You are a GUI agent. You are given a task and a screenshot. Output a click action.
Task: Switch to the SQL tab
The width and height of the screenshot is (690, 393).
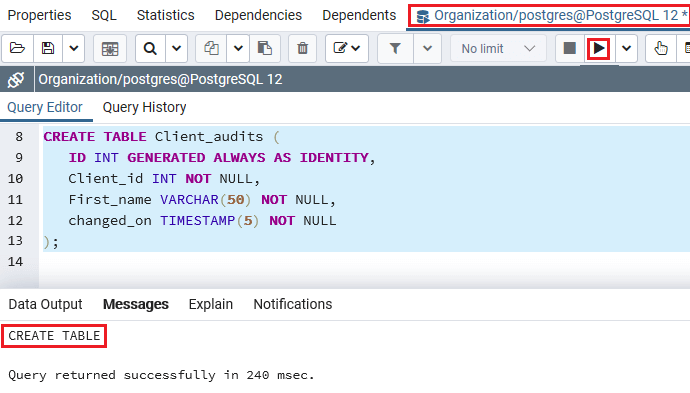[x=104, y=15]
